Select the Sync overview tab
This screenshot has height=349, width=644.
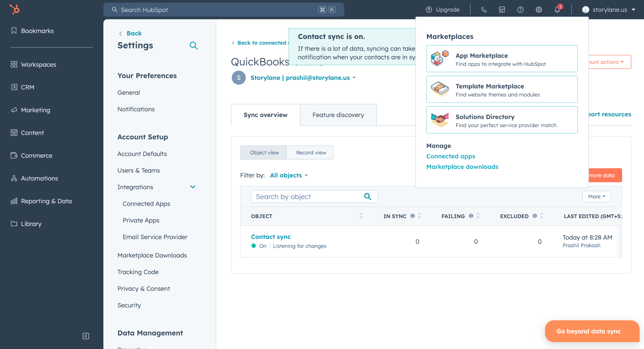[265, 115]
